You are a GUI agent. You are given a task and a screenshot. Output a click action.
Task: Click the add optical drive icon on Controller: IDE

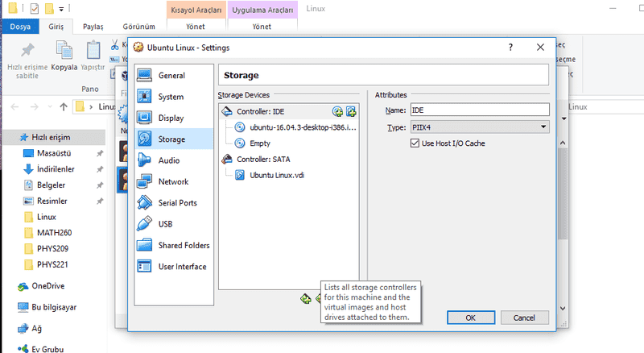(x=338, y=111)
